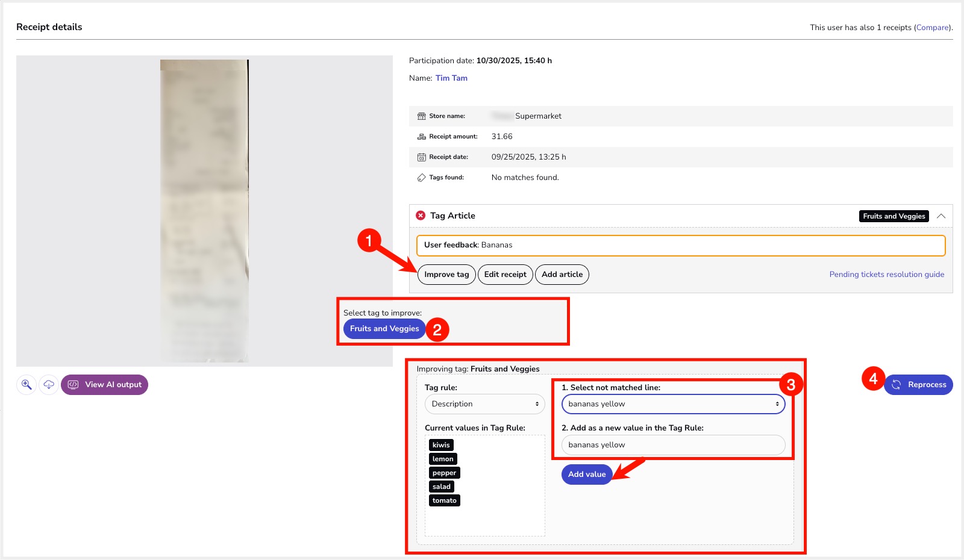Screen dimensions: 964x560
Task: Follow the Compare link for user receipts
Action: 932,28
